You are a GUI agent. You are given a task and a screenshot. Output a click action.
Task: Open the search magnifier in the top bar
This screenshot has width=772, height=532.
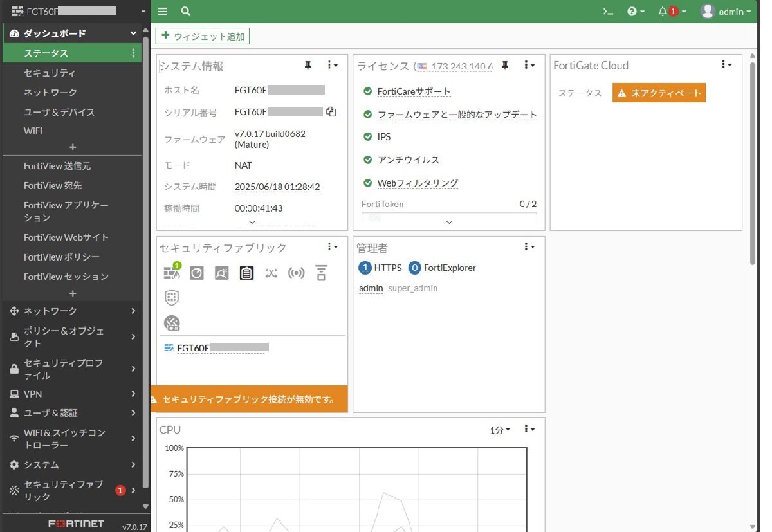click(186, 12)
